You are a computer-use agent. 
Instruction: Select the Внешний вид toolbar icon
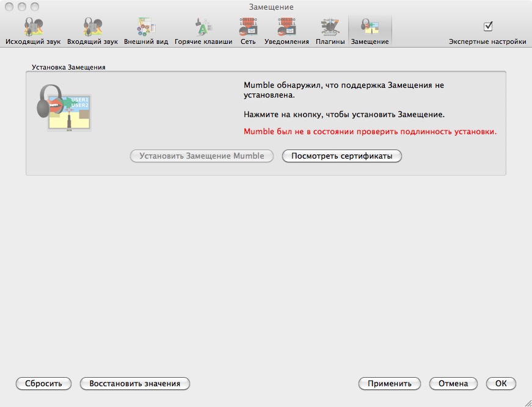146,29
